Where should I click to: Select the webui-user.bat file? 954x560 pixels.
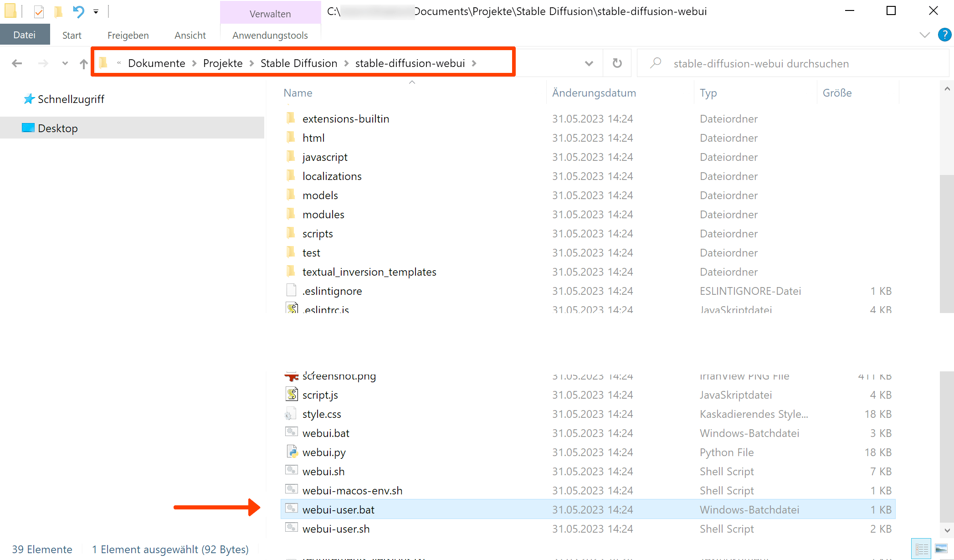[588, 509]
